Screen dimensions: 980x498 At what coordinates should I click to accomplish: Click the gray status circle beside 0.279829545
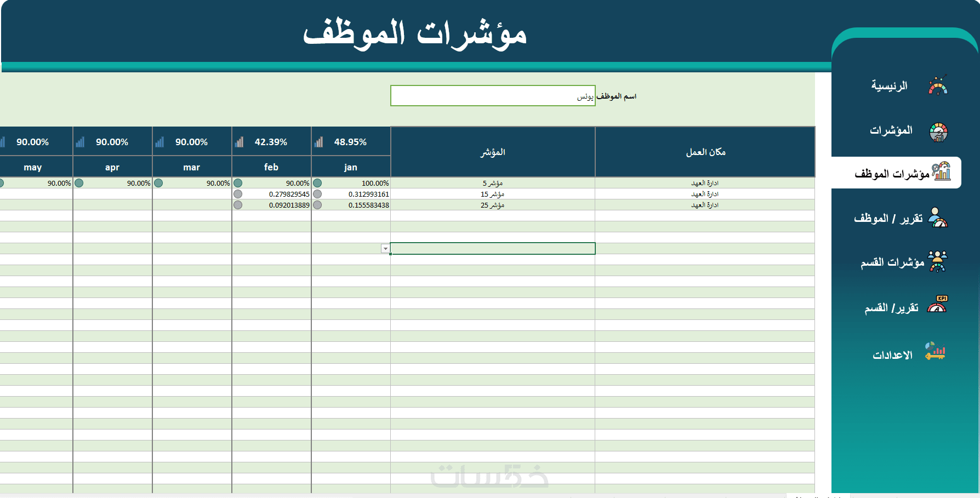238,194
